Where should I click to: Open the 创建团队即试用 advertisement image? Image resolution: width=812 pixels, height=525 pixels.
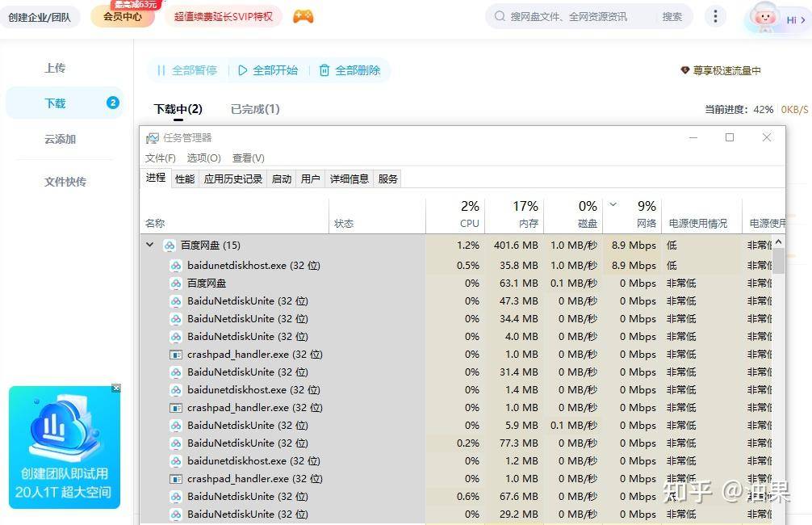[65, 447]
